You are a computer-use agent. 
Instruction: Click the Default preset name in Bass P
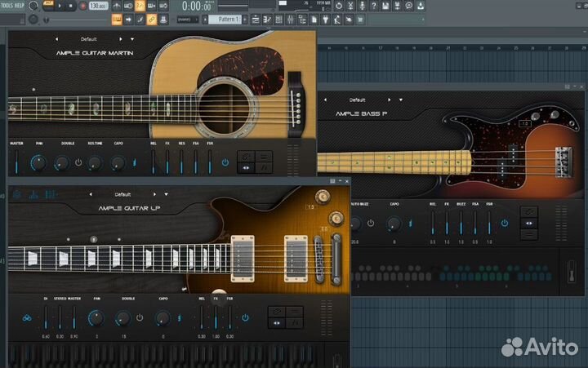point(357,100)
